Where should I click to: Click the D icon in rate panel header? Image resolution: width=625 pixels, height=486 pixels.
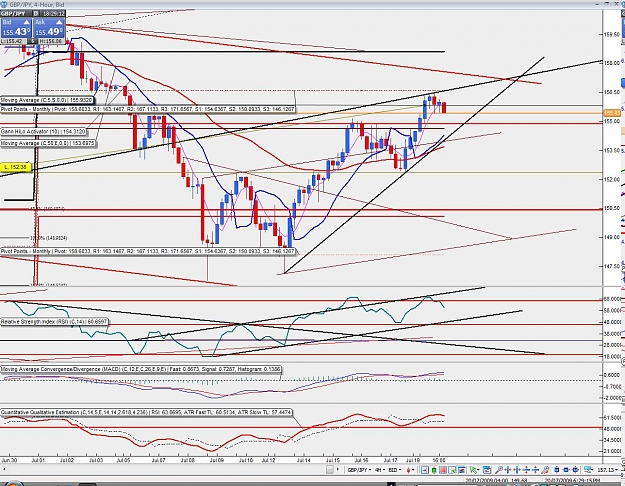pyautogui.click(x=36, y=14)
